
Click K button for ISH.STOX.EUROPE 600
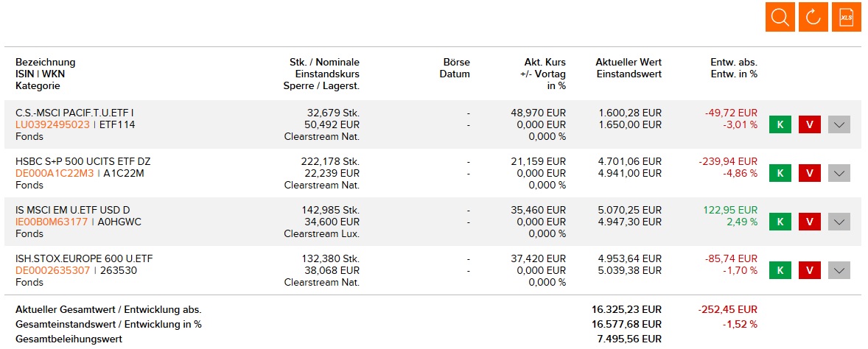[x=780, y=270]
